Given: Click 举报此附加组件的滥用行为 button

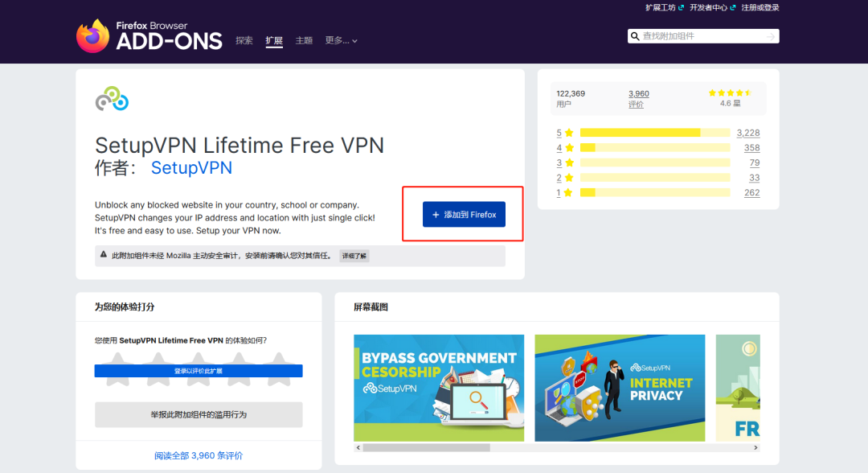Looking at the screenshot, I should click(x=199, y=414).
